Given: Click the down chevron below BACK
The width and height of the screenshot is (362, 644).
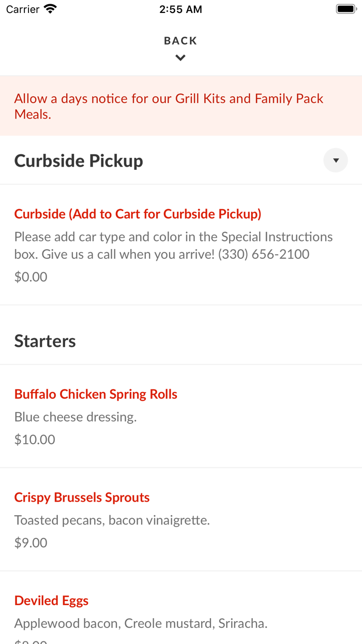Looking at the screenshot, I should coord(180,58).
